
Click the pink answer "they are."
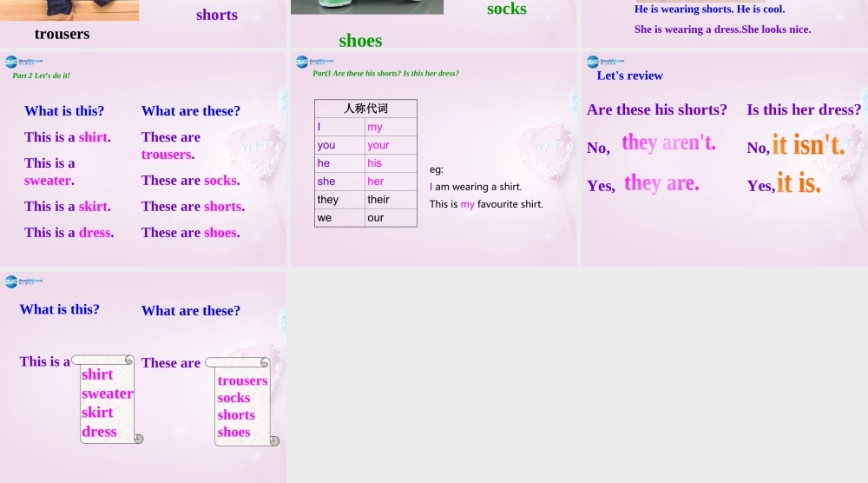point(661,182)
